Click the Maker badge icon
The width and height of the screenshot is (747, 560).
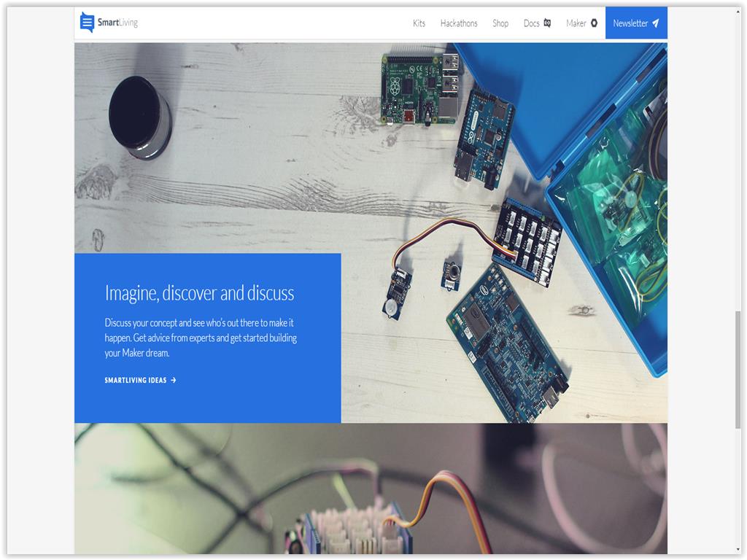click(x=594, y=23)
